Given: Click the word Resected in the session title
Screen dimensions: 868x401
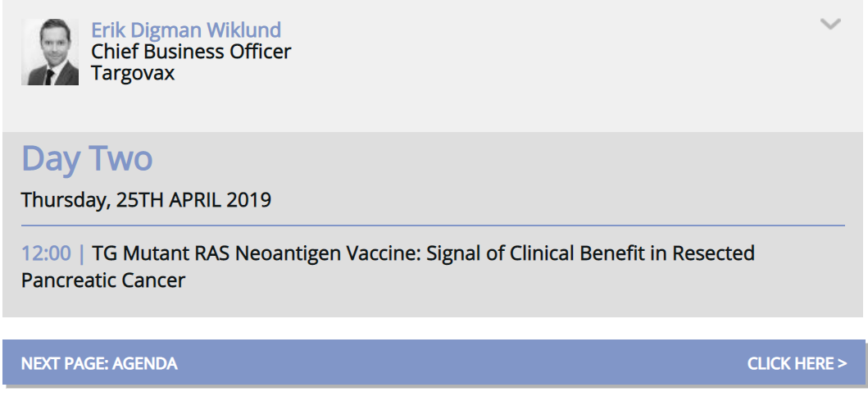Looking at the screenshot, I should tap(714, 253).
